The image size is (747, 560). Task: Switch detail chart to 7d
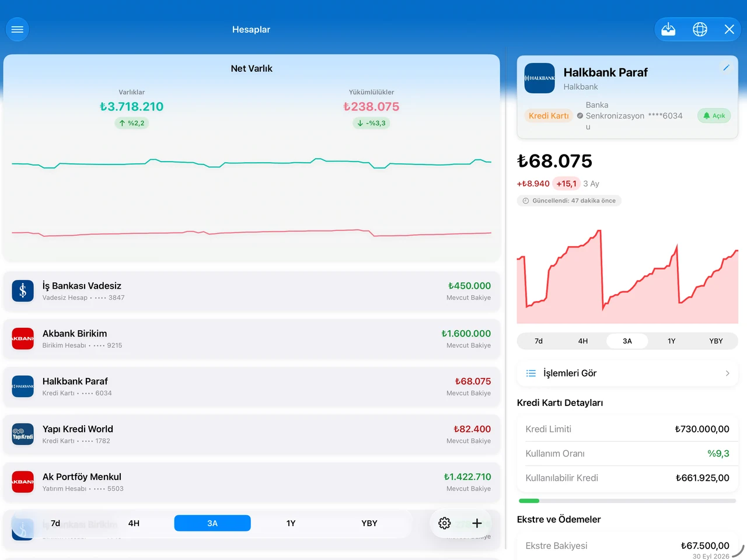(539, 341)
